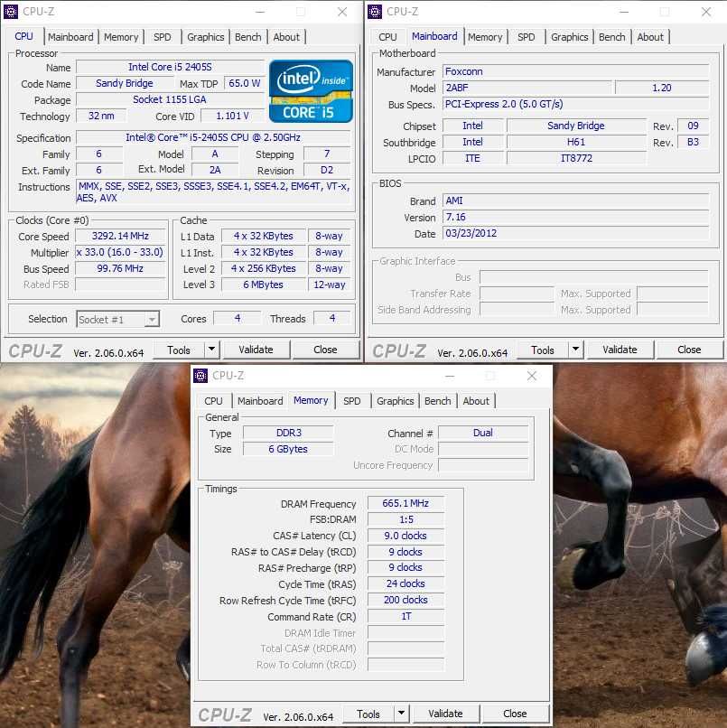This screenshot has width=727, height=728.
Task: Click the tRFC value 200 clocks
Action: coord(405,600)
